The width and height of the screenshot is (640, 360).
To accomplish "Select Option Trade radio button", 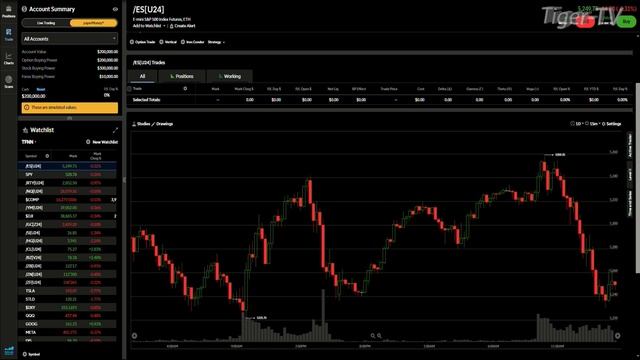I will click(x=132, y=42).
